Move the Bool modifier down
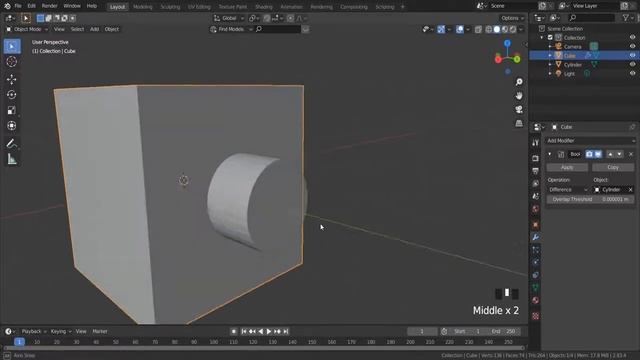The height and width of the screenshot is (360, 640). click(619, 154)
